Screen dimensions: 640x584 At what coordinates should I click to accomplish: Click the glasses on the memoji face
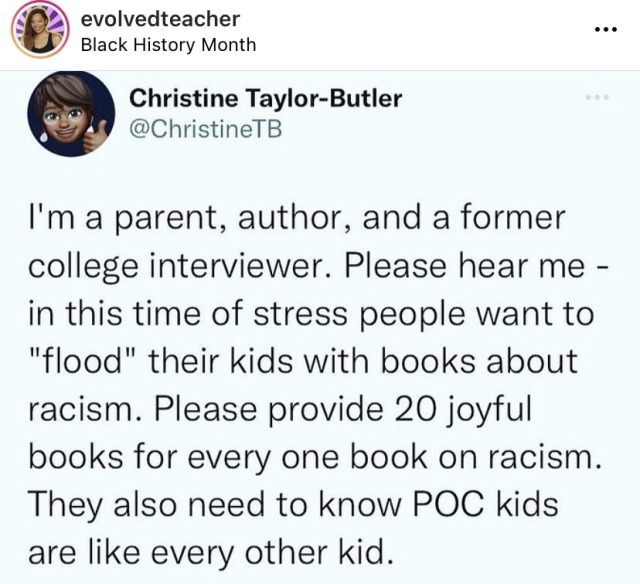[x=62, y=116]
